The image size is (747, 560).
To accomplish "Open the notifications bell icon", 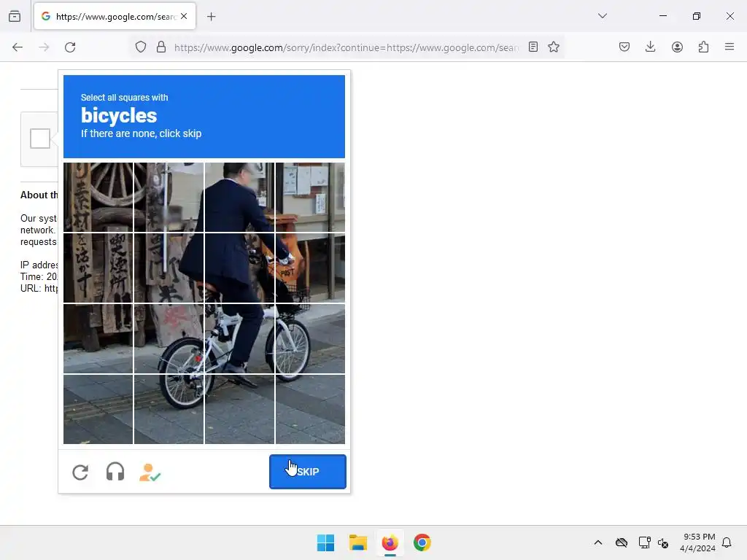I will [727, 542].
